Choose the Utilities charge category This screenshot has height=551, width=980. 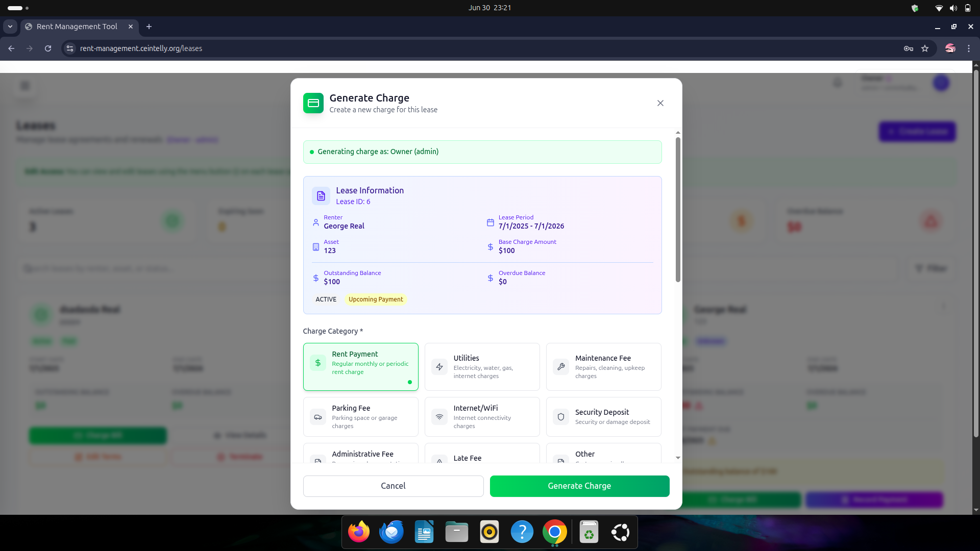tap(482, 366)
